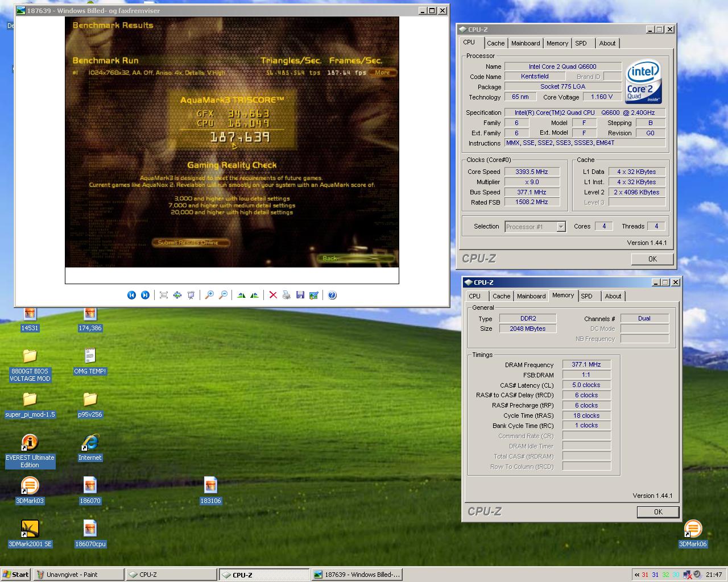Select the 186070cpu image file
728x582 pixels.
click(90, 534)
